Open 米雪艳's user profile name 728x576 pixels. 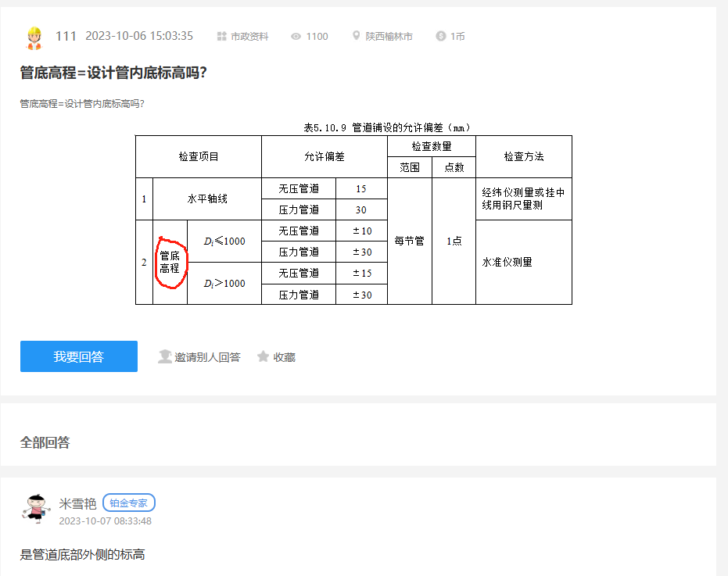(x=77, y=503)
